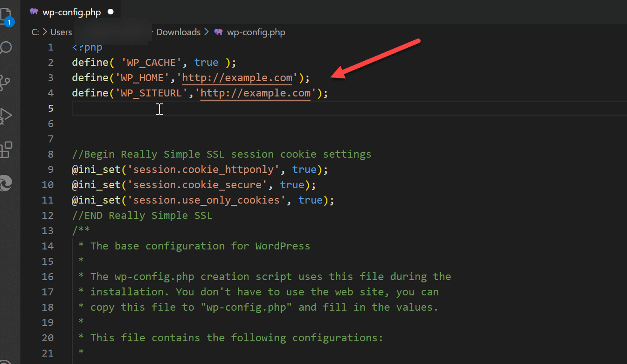Open the Run and Debug view
Image resolution: width=627 pixels, height=364 pixels.
pyautogui.click(x=6, y=116)
